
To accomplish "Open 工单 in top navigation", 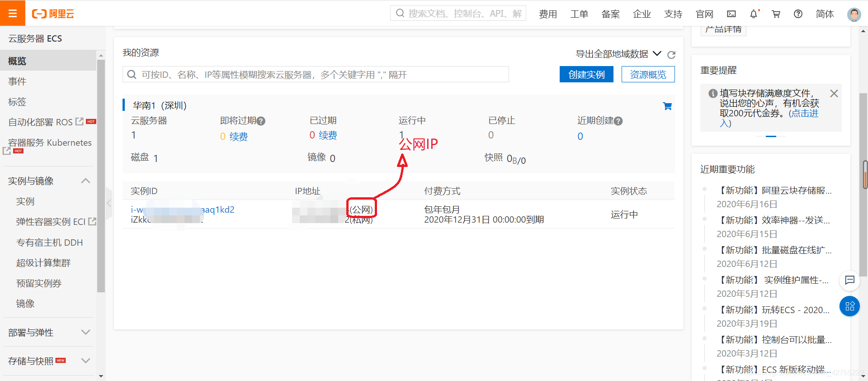I will (x=579, y=14).
